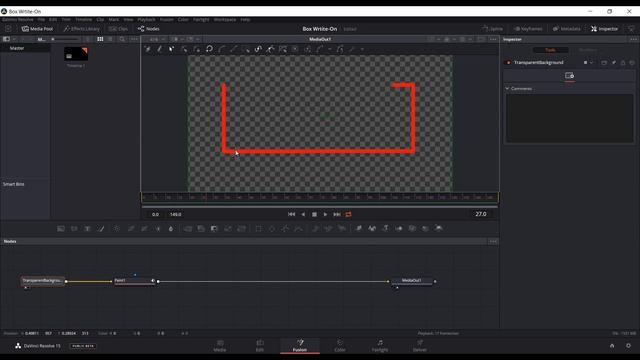Select the circle stroke paint tool
This screenshot has width=640, height=360.
pos(209,49)
